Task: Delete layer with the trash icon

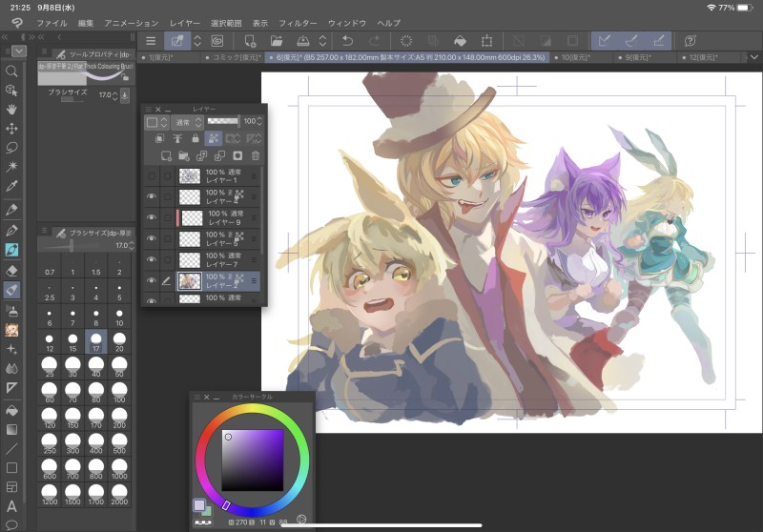Action: pyautogui.click(x=255, y=155)
